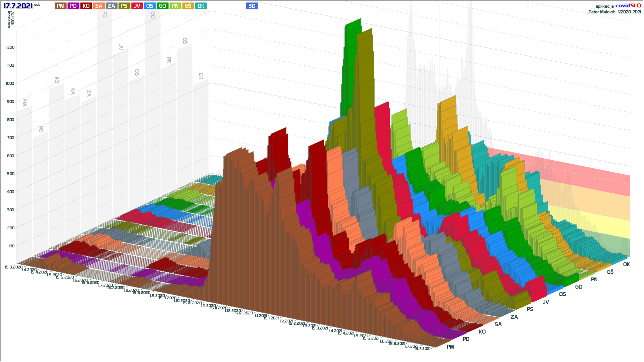The image size is (644, 362).
Task: Click the PM axis label at bottom right
Action: click(450, 347)
